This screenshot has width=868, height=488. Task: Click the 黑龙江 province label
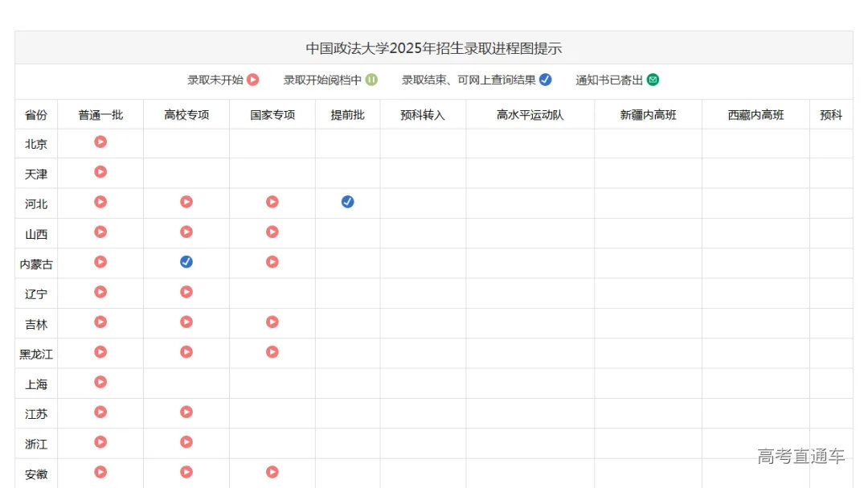36,354
